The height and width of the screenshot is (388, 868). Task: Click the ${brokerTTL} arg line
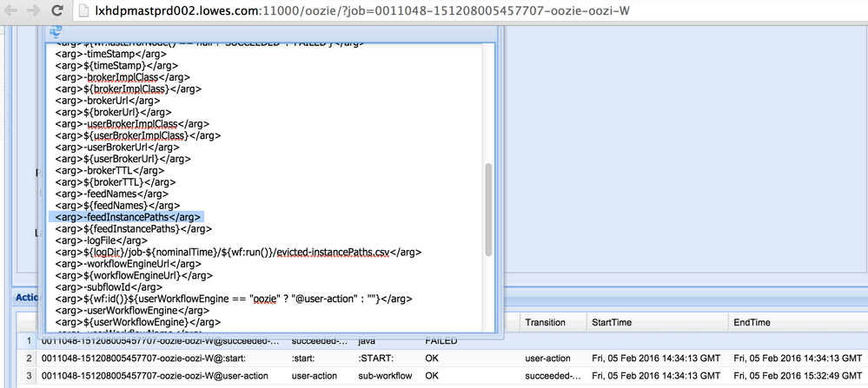click(116, 181)
